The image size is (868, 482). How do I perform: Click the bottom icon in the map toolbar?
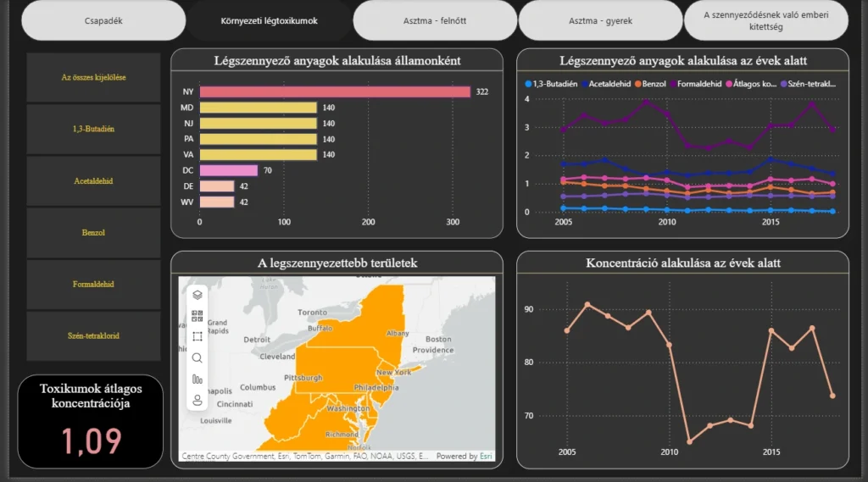[198, 400]
